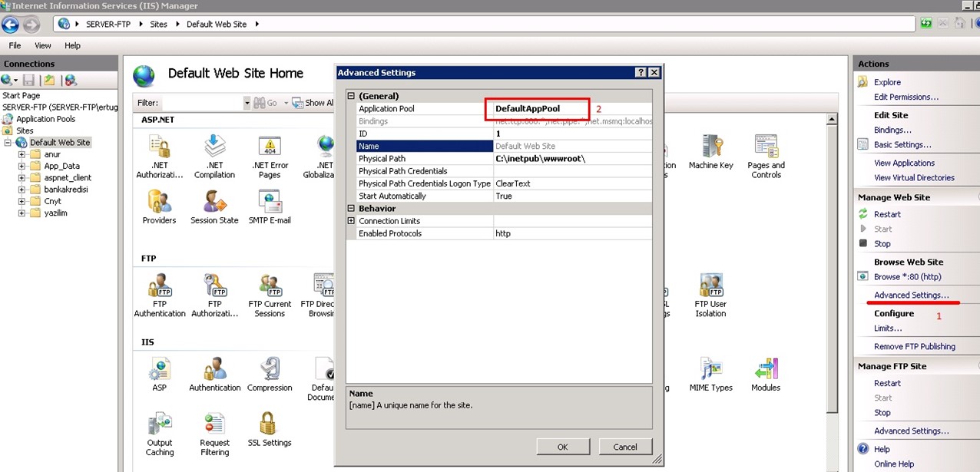980x472 pixels.
Task: Open Edit Permissions... in the Actions pane
Action: 906,97
